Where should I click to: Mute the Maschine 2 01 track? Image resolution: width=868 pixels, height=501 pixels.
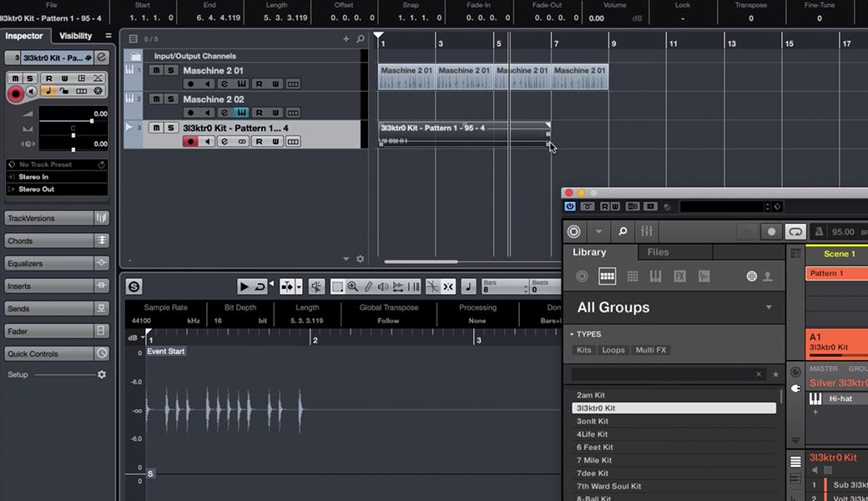coord(156,70)
